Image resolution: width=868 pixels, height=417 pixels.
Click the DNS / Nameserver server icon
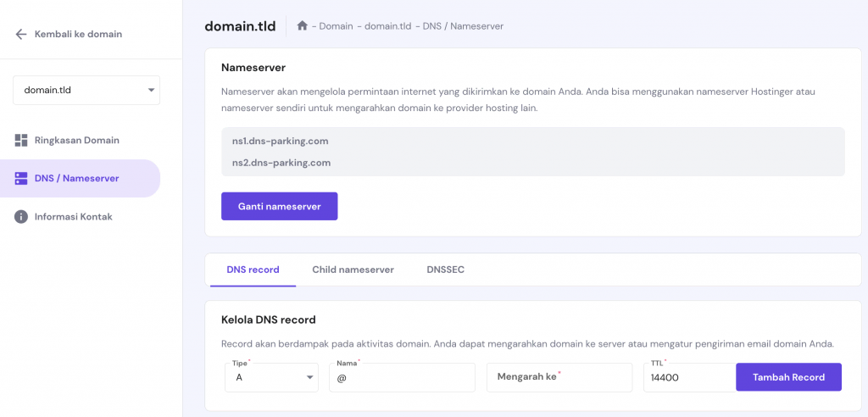[x=21, y=178]
